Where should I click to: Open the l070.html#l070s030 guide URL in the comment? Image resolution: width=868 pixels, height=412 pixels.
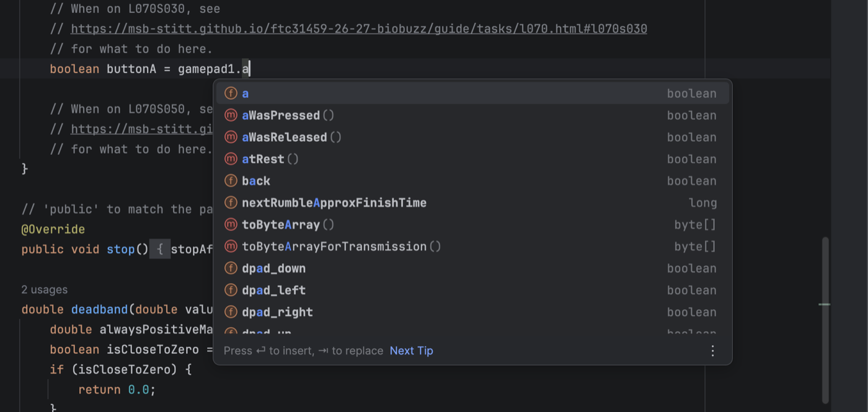[359, 28]
